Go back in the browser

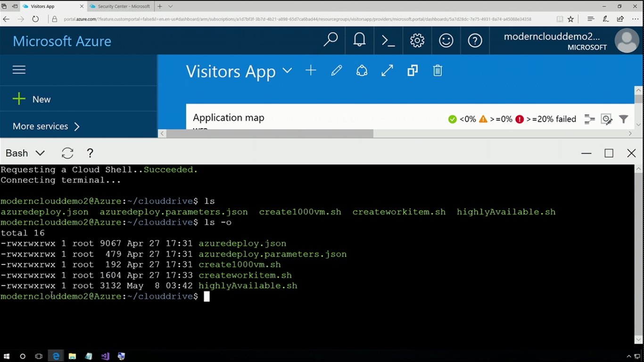click(6, 19)
